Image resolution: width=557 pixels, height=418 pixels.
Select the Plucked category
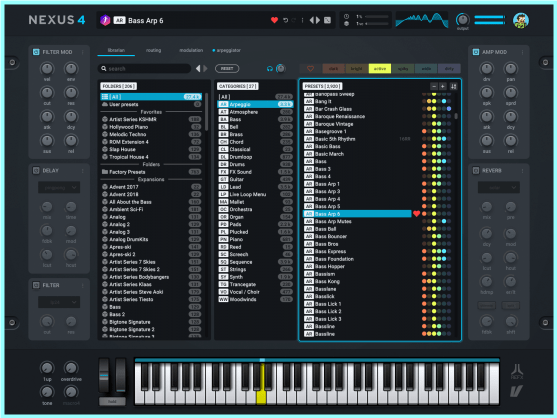[x=255, y=232]
